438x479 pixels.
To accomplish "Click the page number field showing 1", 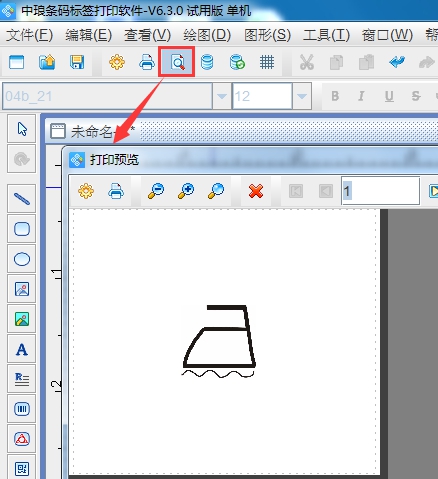I will 380,191.
